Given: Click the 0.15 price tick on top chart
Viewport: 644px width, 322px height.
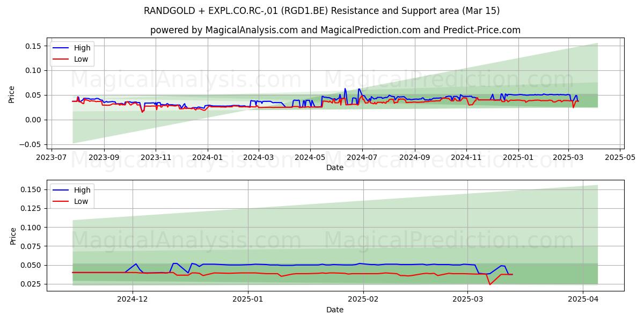Looking at the screenshot, I should (34, 46).
